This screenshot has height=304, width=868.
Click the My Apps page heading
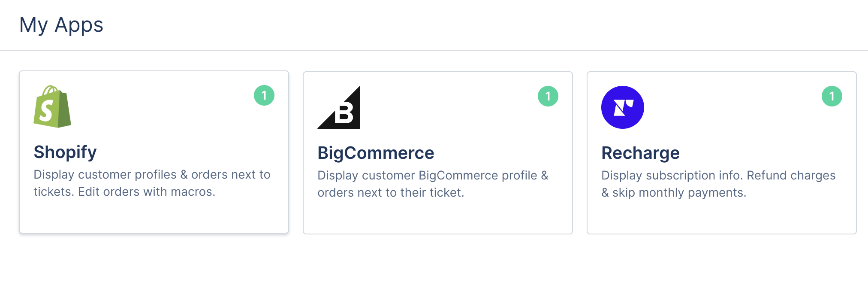point(61,24)
